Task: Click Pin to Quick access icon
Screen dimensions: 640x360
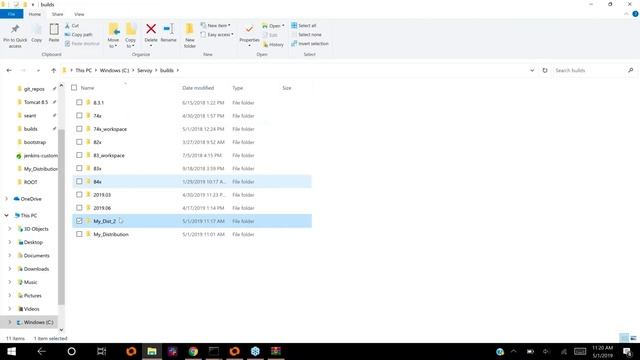Action: tap(15, 29)
